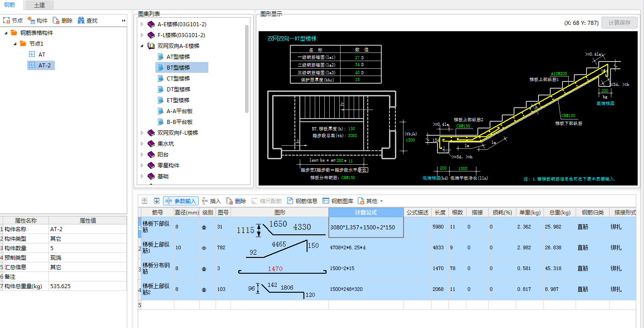Collapse the 节点1 folder arrow
This screenshot has width=644, height=328.
tap(15, 43)
